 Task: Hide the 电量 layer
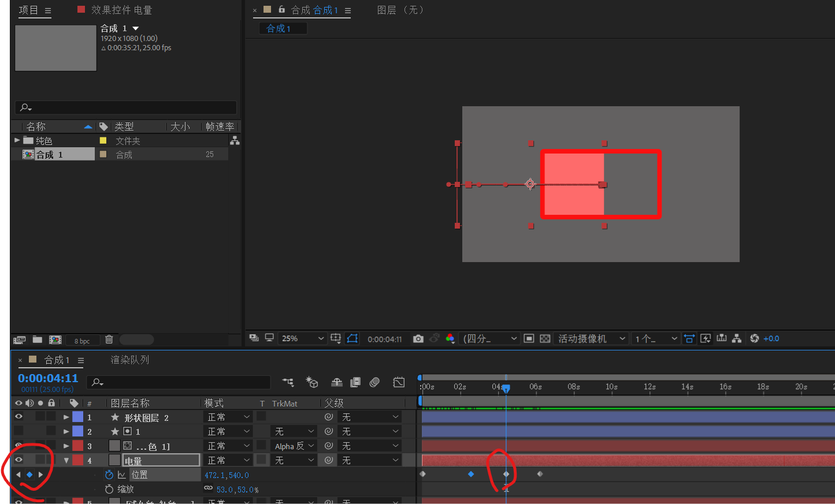(x=18, y=460)
